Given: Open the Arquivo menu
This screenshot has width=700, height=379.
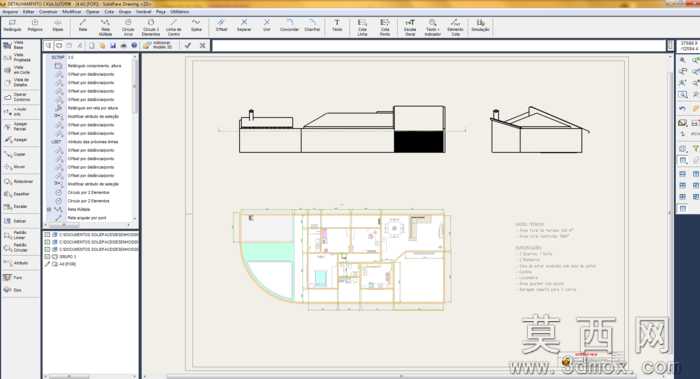Looking at the screenshot, I should [x=10, y=12].
